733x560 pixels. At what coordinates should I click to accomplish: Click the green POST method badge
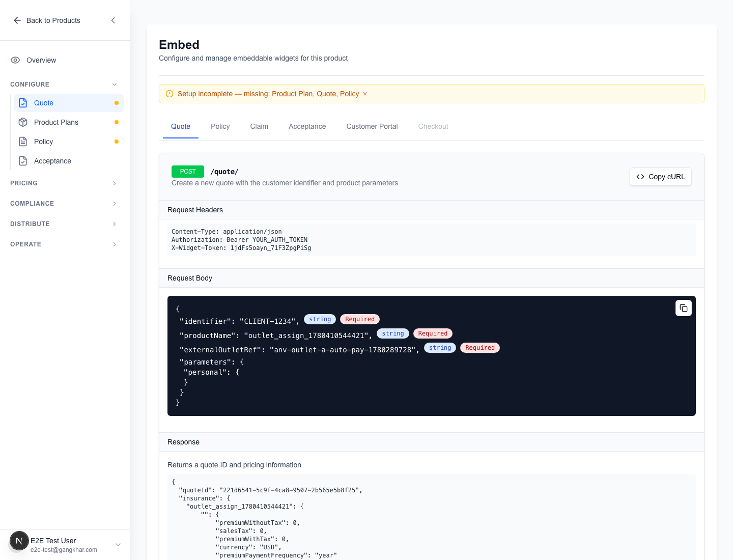[188, 172]
